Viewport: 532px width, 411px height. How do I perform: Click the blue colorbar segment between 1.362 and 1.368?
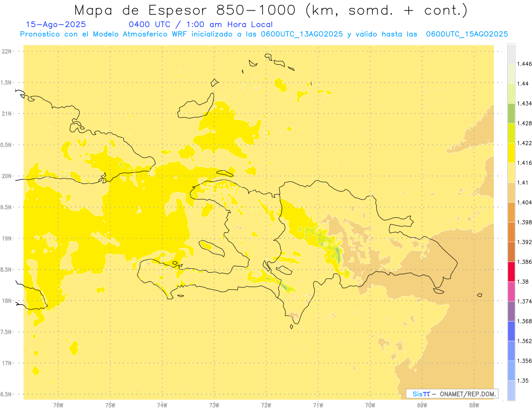coord(511,331)
